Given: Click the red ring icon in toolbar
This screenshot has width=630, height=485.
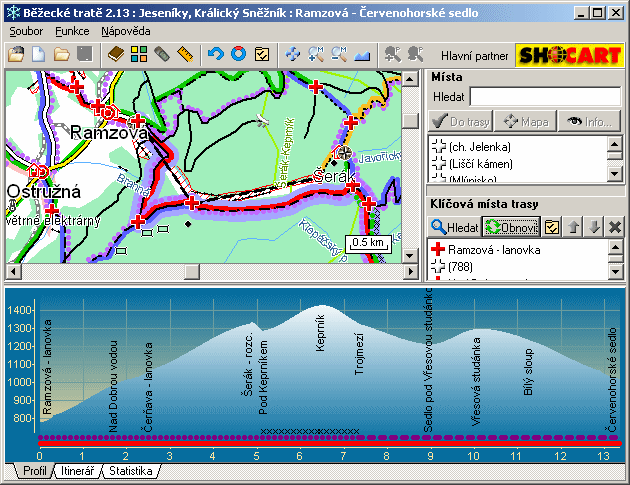Looking at the screenshot, I should [239, 54].
